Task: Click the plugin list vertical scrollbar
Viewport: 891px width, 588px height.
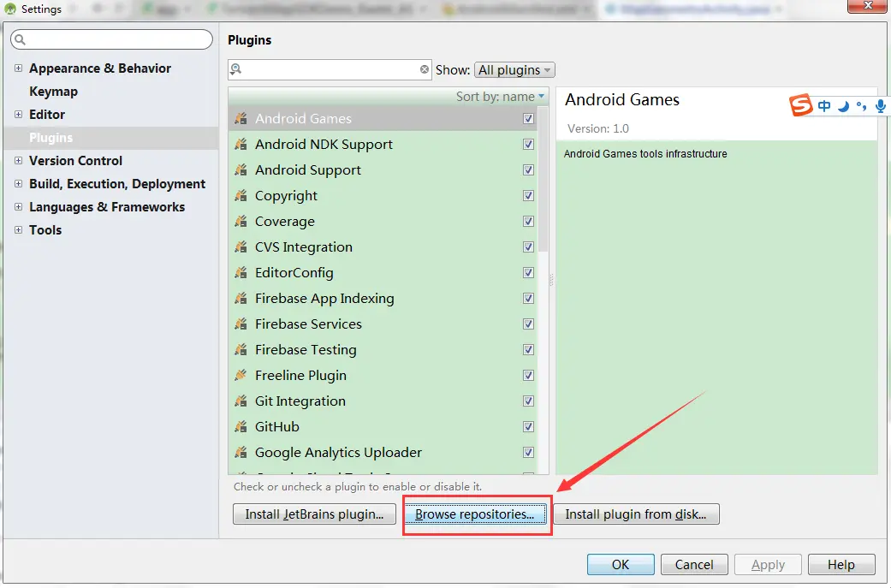Action: point(544,179)
